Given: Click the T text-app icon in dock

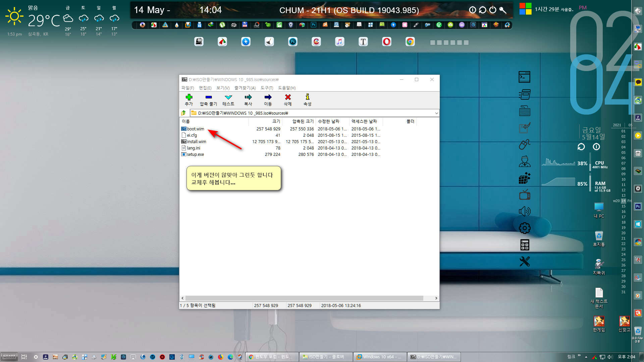Looking at the screenshot, I should click(x=363, y=42).
